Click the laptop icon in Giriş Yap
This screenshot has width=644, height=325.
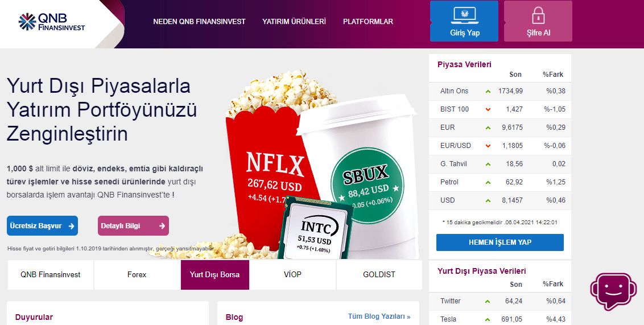click(465, 15)
